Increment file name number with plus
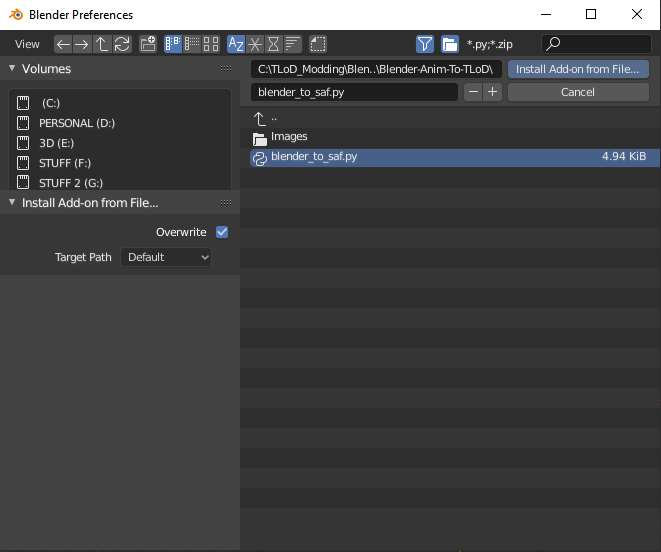This screenshot has width=661, height=552. [492, 92]
